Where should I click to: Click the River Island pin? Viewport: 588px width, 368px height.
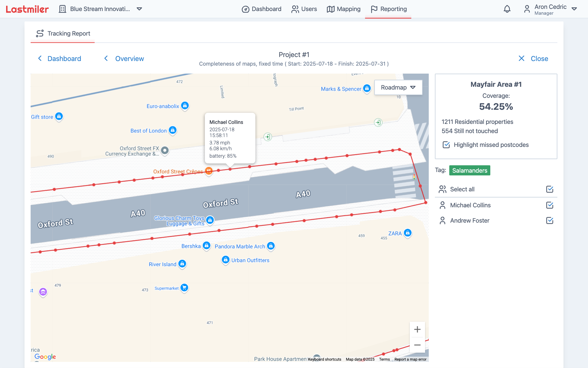click(x=182, y=264)
